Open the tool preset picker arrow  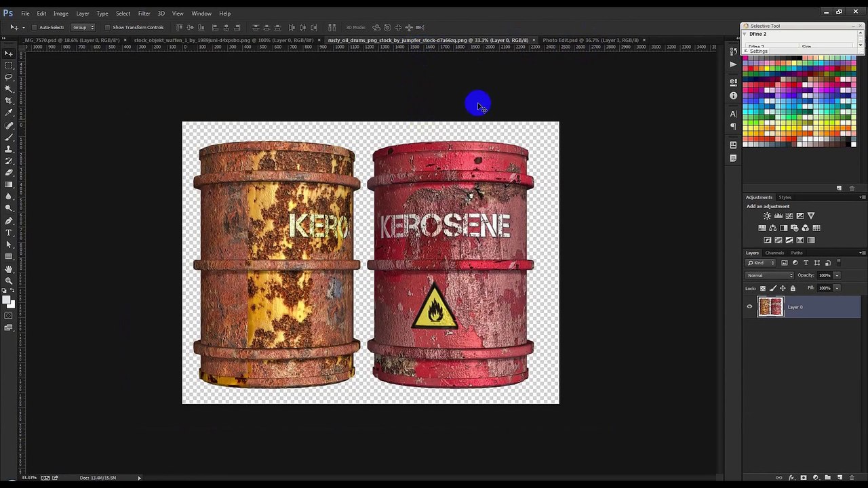click(23, 27)
